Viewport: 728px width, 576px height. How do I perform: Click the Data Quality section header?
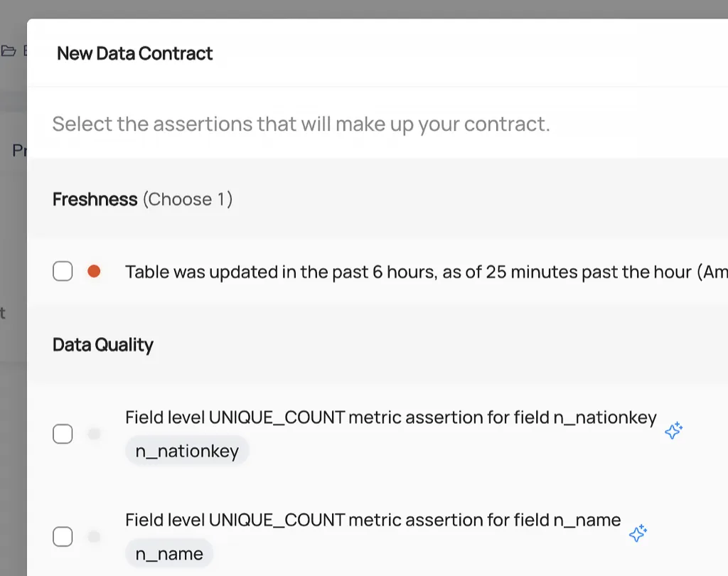[103, 345]
